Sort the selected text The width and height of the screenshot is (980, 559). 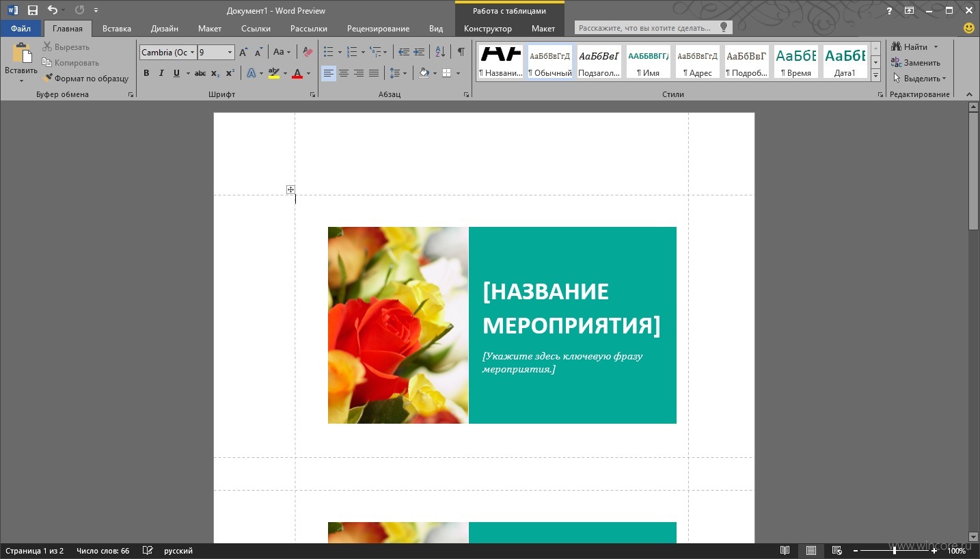(x=440, y=52)
